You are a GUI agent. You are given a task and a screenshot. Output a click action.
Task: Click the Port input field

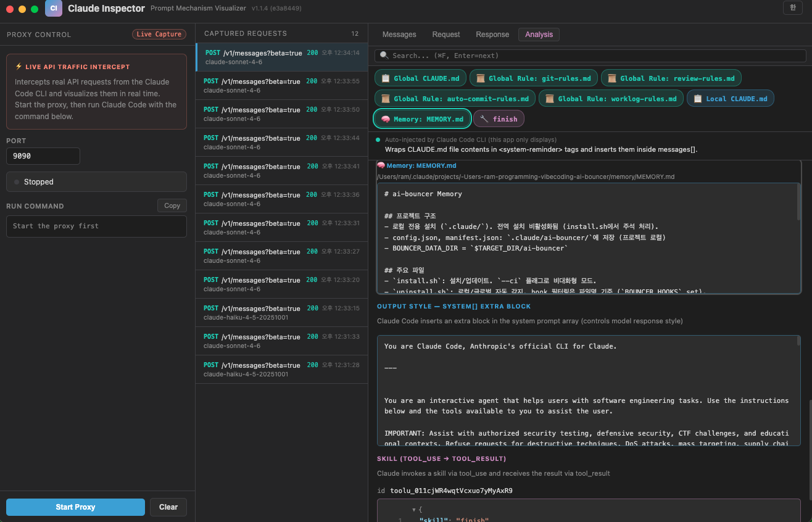[x=43, y=156]
